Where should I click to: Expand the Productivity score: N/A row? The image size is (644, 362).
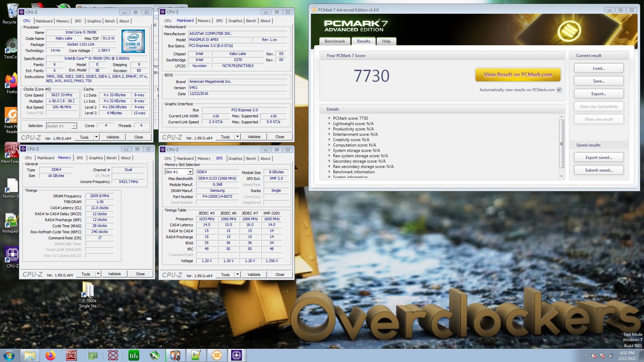click(x=329, y=129)
